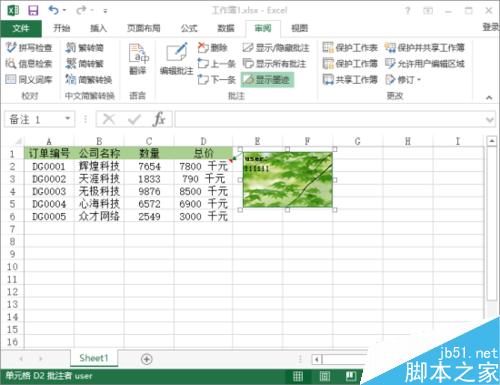Screen dimensions: 500x385
Task: Click 共享工作簿 share workbook
Action: (350, 79)
